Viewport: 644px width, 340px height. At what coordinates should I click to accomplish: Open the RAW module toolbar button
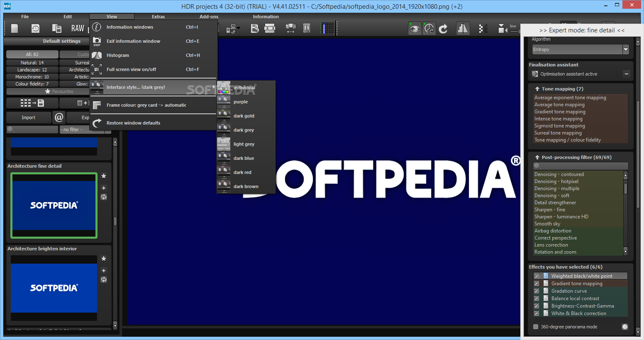tap(78, 28)
